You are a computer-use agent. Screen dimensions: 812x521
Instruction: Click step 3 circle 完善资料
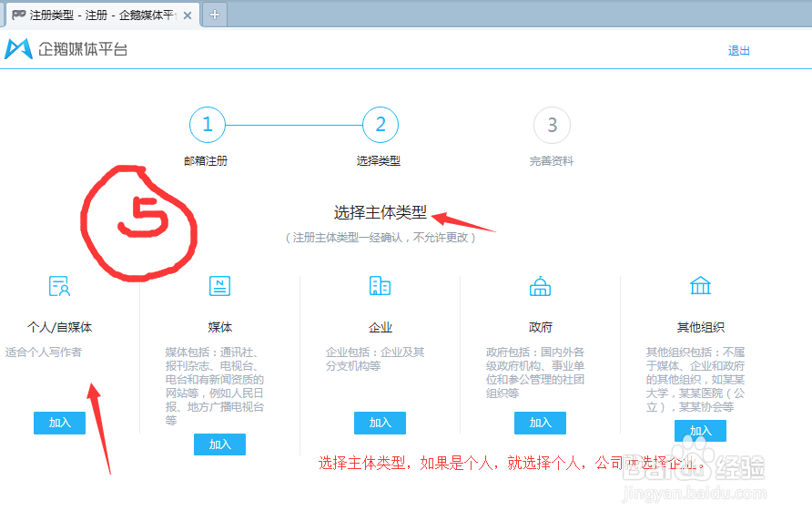[x=552, y=125]
